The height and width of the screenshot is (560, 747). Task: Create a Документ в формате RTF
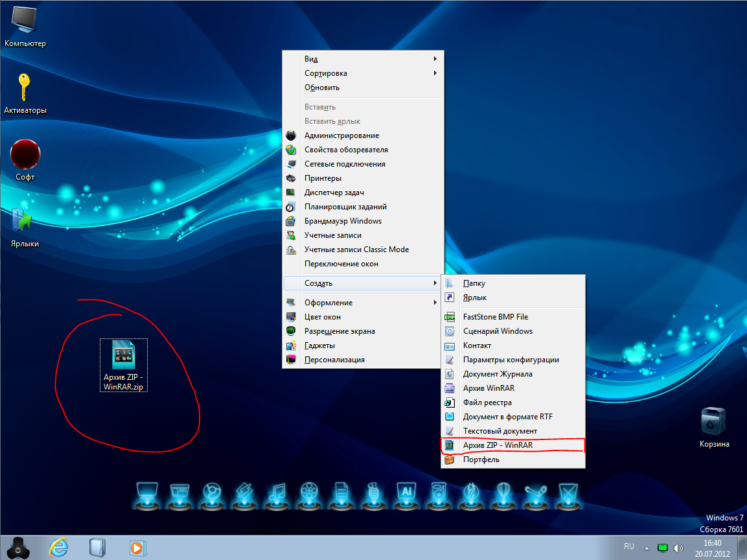[513, 417]
